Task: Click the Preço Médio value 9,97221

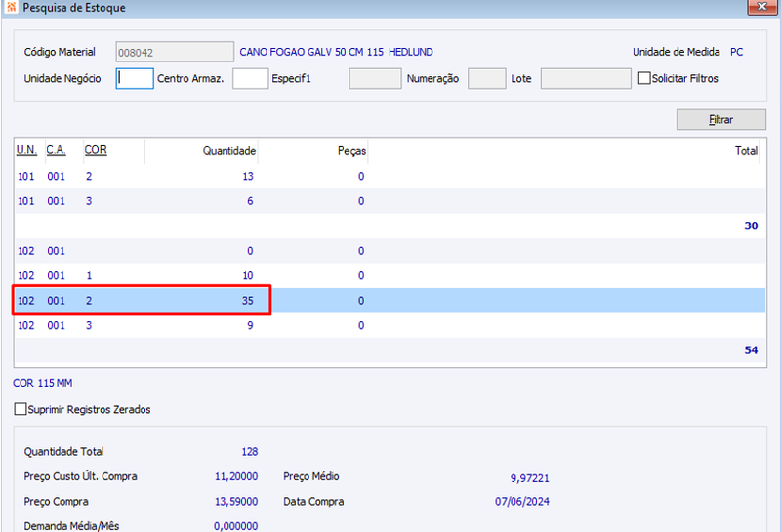Action: pyautogui.click(x=529, y=478)
